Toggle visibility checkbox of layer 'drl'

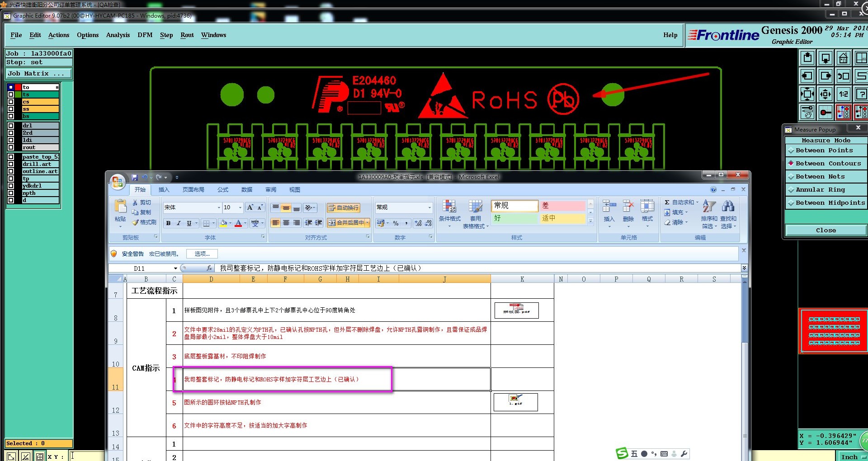click(x=11, y=126)
